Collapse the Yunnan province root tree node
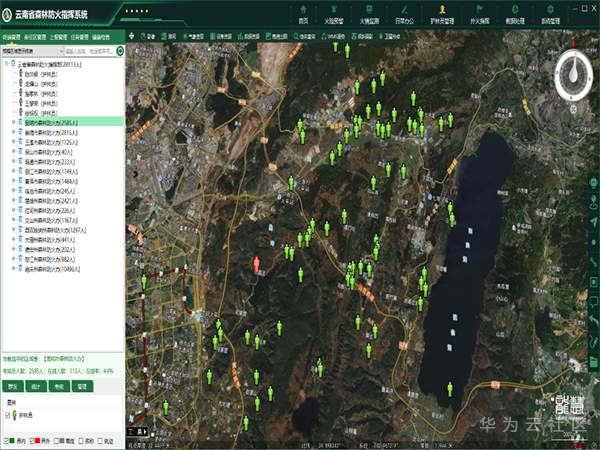 tap(7, 62)
